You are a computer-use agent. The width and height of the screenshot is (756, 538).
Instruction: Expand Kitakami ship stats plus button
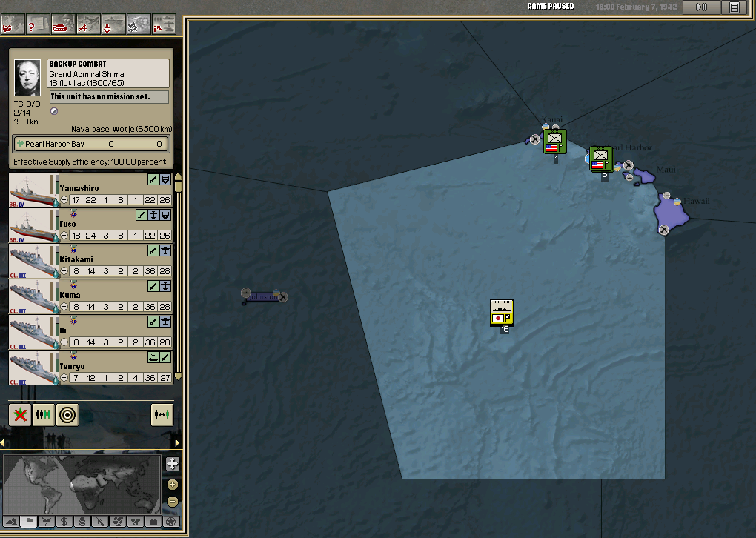click(x=64, y=271)
